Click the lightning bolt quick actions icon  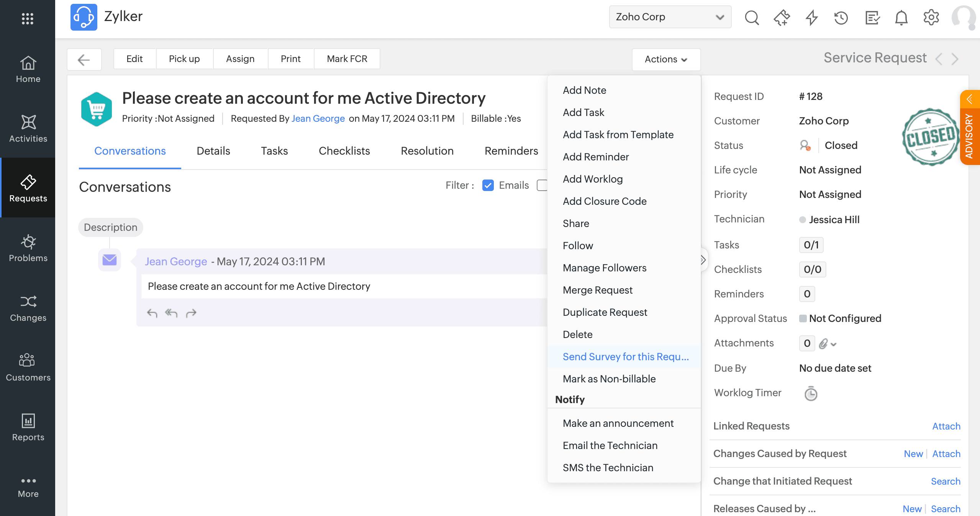[x=811, y=17]
